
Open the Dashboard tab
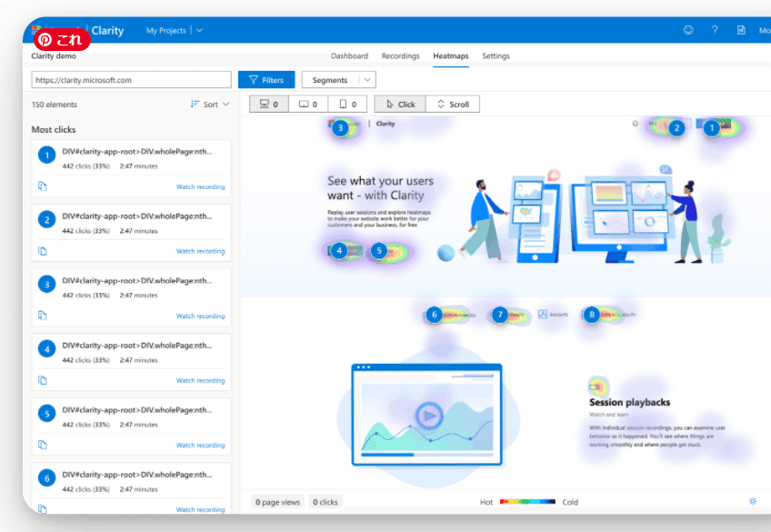pyautogui.click(x=349, y=56)
